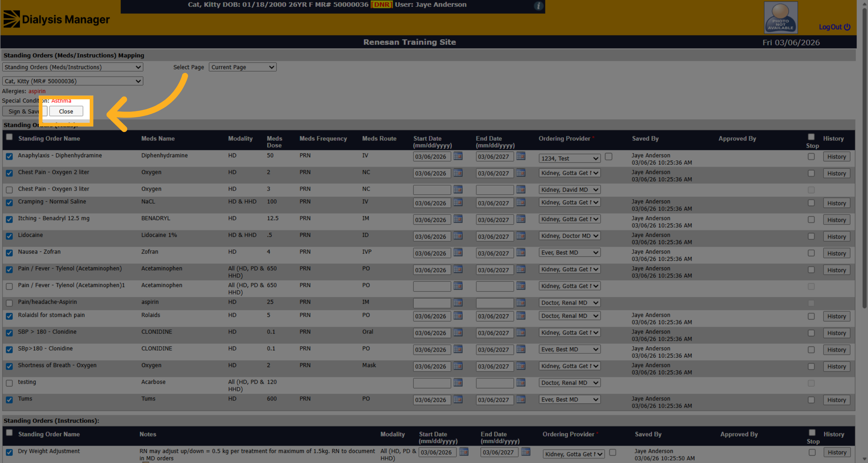
Task: Open calendar for Nausea - Zofran end date
Action: (521, 252)
